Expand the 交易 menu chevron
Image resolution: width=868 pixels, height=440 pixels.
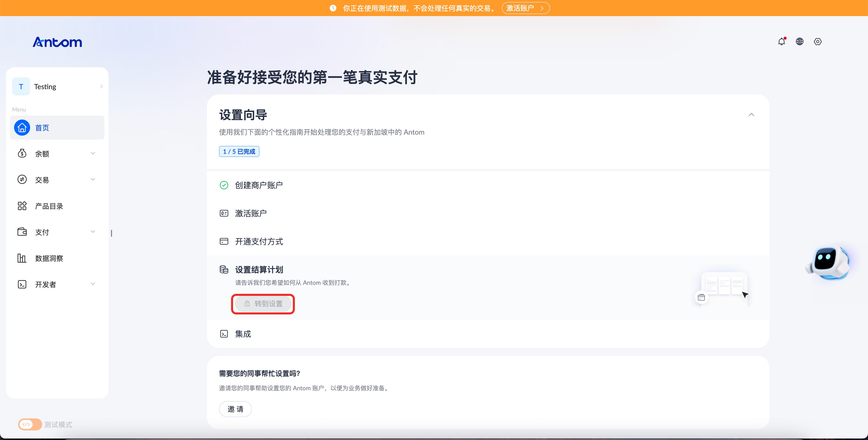(93, 180)
